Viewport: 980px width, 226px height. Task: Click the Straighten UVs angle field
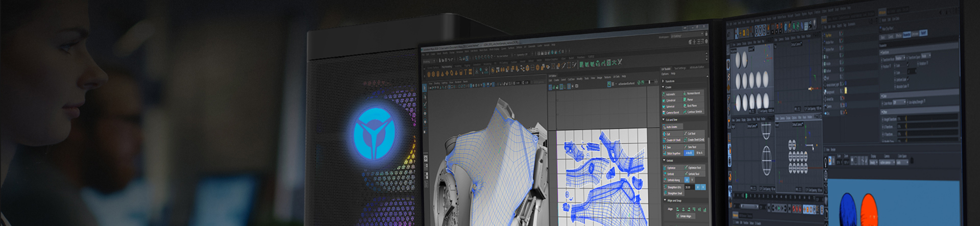click(689, 187)
